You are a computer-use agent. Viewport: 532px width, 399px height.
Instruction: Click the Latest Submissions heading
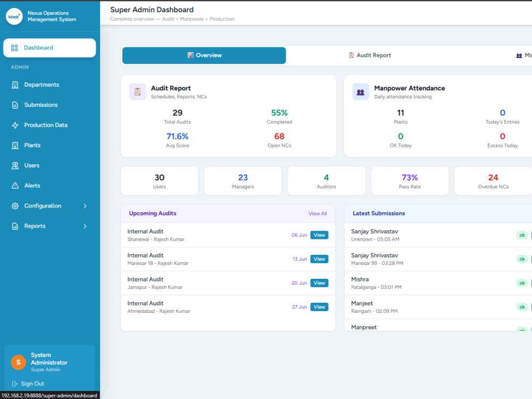tap(379, 213)
